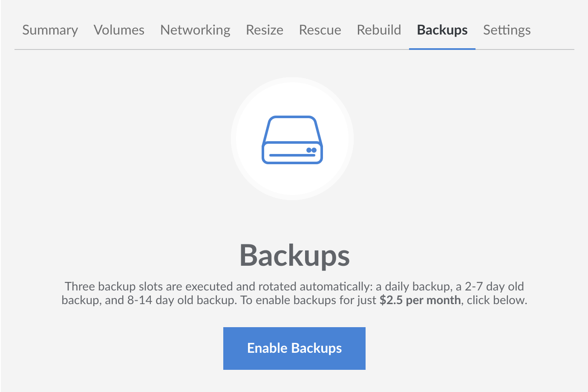588x392 pixels.
Task: Switch to the Rebuild tab
Action: click(x=379, y=30)
